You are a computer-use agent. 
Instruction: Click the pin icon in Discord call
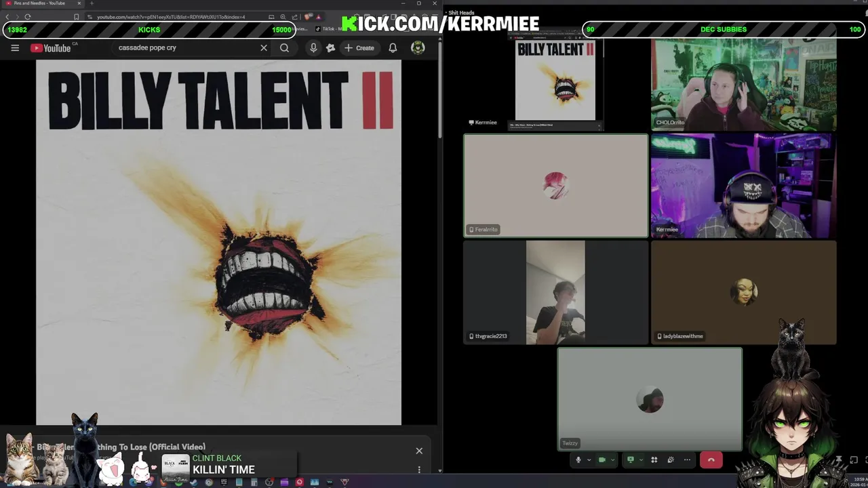pos(839,460)
